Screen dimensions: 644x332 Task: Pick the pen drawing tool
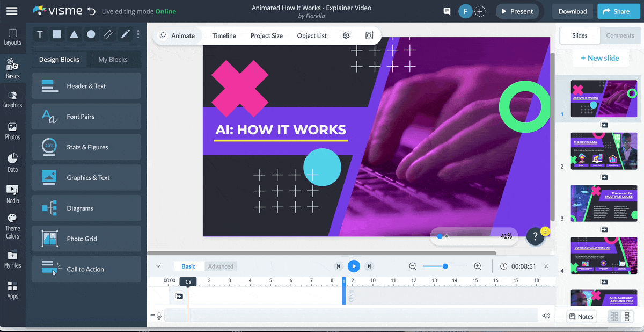125,34
